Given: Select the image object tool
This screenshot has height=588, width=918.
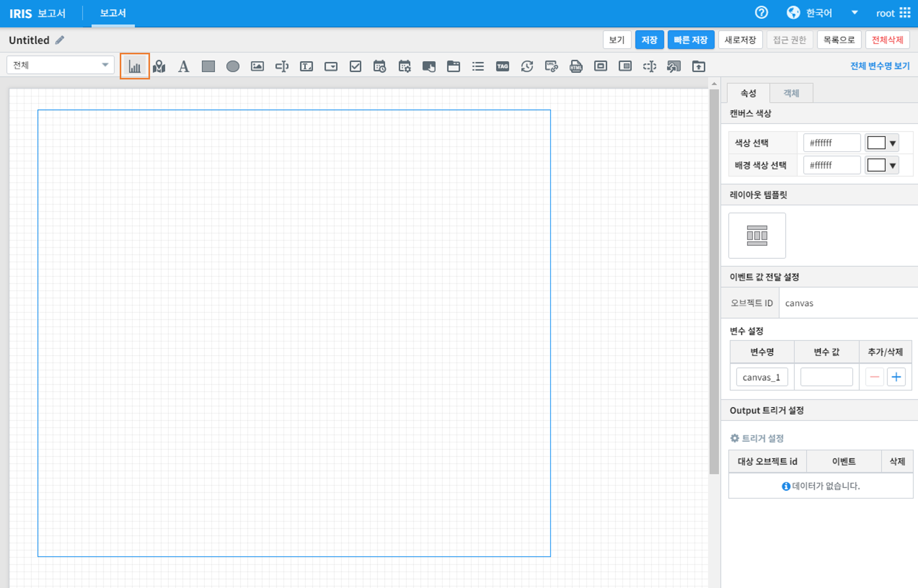Looking at the screenshot, I should (257, 66).
